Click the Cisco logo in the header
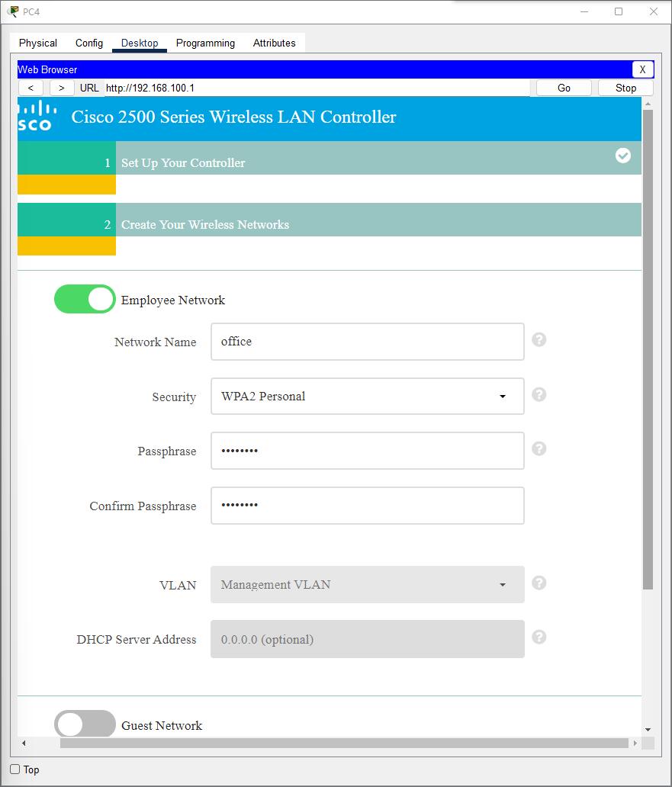The image size is (672, 787). point(37,117)
